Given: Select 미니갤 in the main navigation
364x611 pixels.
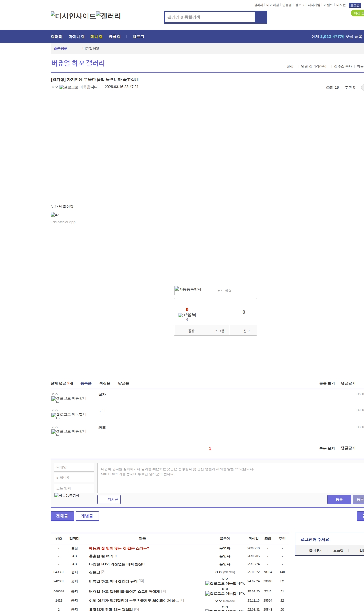Looking at the screenshot, I should click(96, 37).
